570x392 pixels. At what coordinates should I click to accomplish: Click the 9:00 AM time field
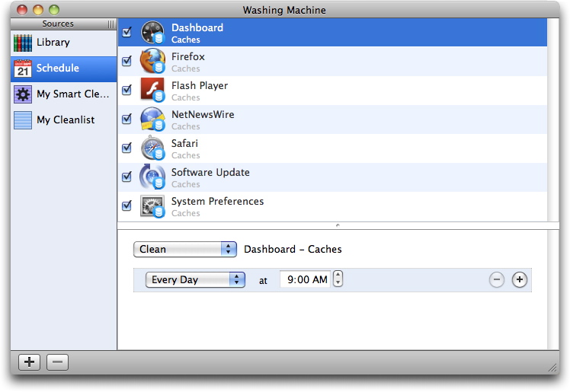click(306, 279)
